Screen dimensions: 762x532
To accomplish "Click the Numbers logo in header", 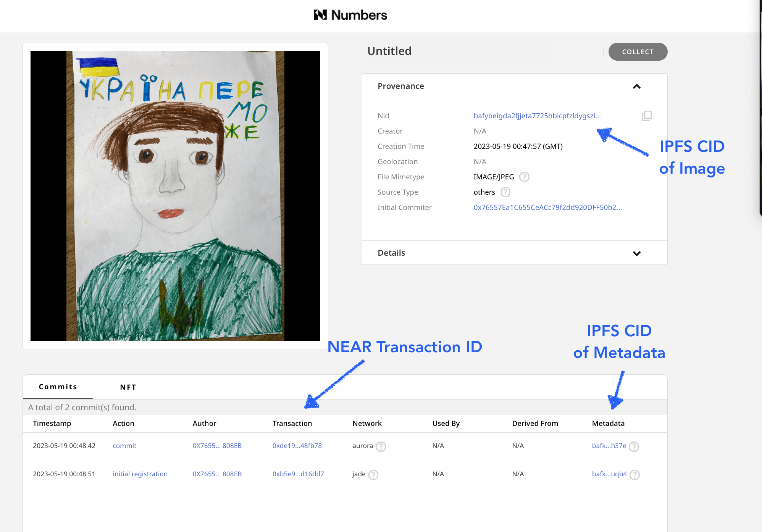I will click(350, 15).
